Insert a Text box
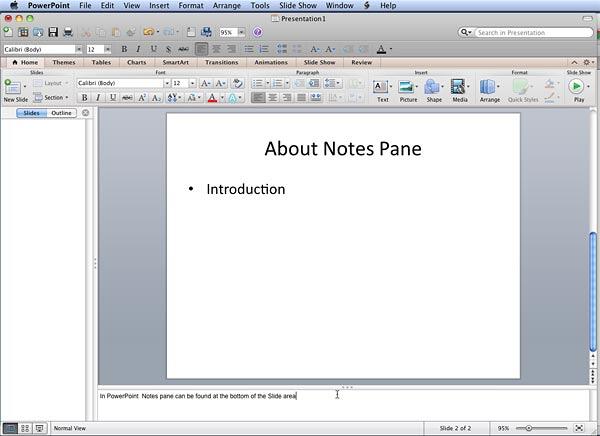The height and width of the screenshot is (436, 600). click(382, 88)
